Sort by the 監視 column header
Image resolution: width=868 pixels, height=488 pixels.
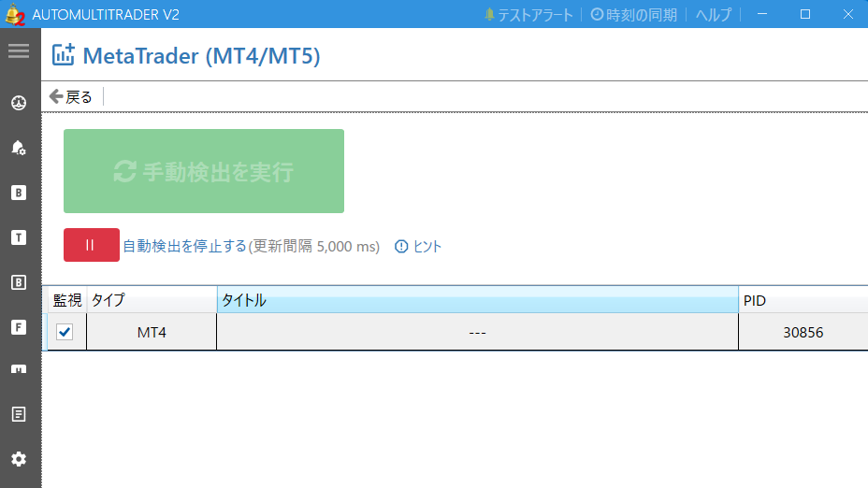coord(67,300)
